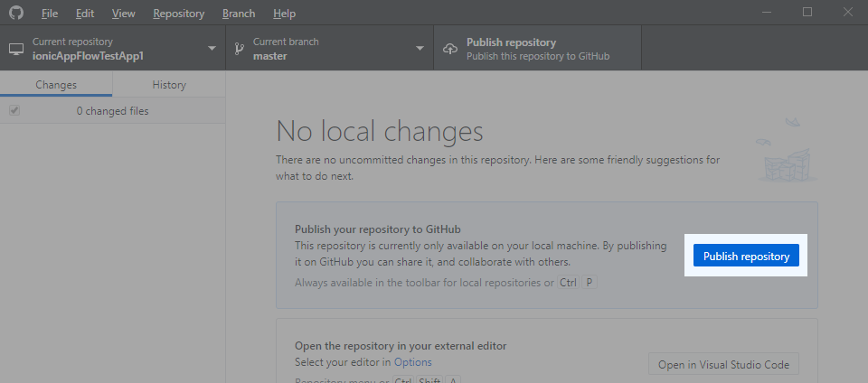Click 'Open the repository in your external editor' heading

pos(401,346)
